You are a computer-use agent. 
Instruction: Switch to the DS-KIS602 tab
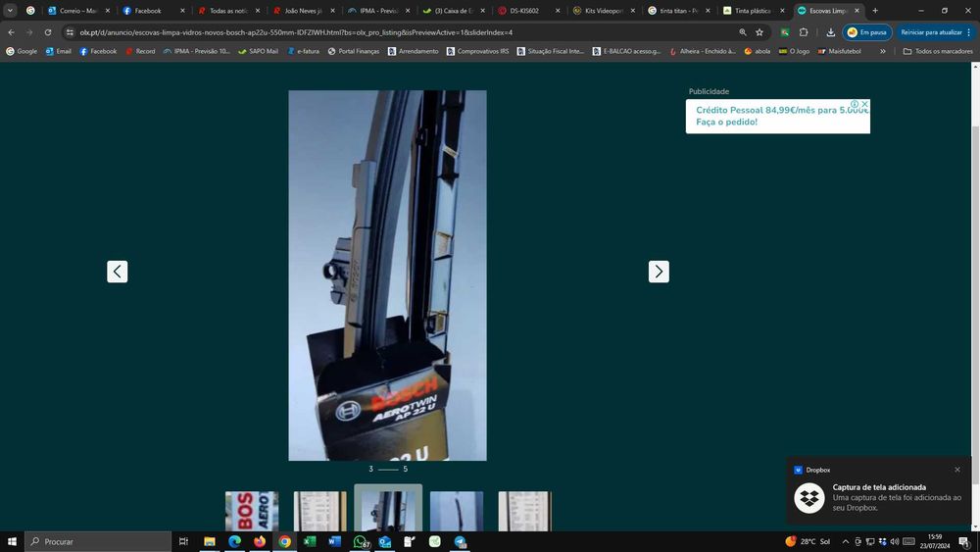coord(529,11)
